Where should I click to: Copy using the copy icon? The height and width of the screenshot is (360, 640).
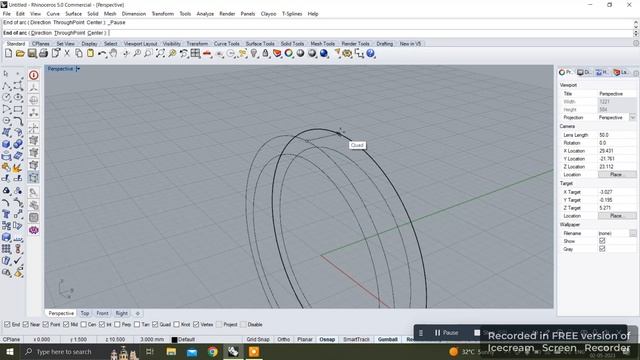tap(79, 53)
